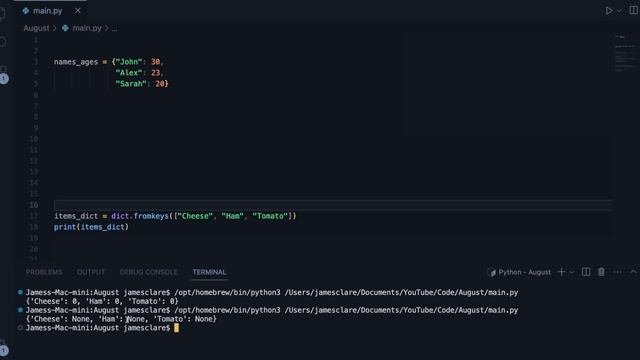Click terminal output with None values

tap(121, 319)
